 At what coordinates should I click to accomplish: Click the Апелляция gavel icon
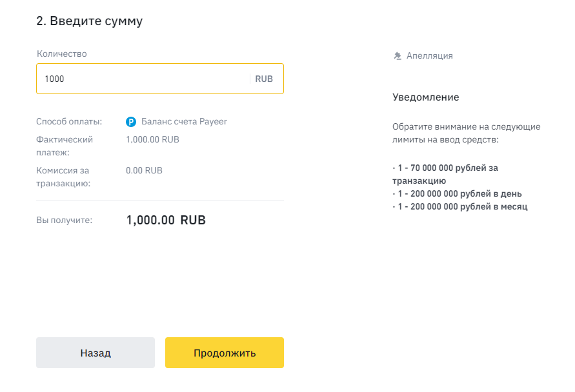click(398, 56)
